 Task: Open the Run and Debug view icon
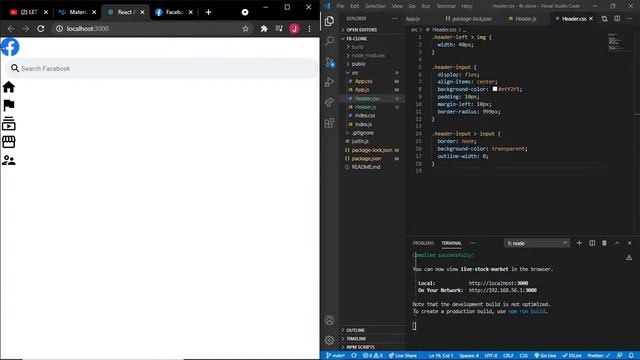click(329, 82)
